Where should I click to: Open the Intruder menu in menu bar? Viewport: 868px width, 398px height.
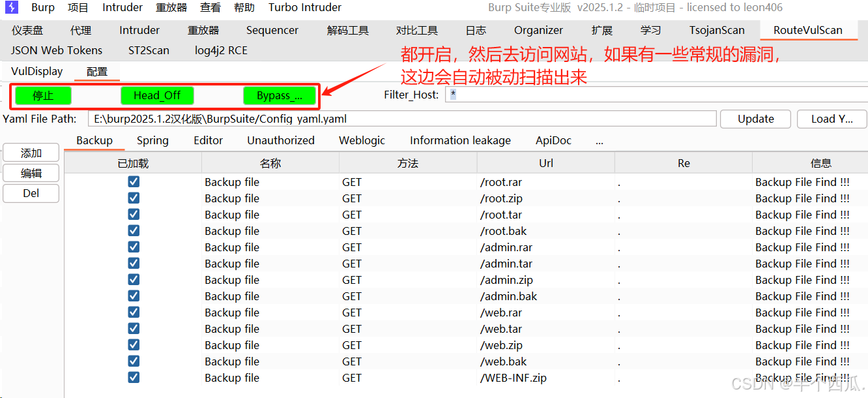(x=123, y=8)
